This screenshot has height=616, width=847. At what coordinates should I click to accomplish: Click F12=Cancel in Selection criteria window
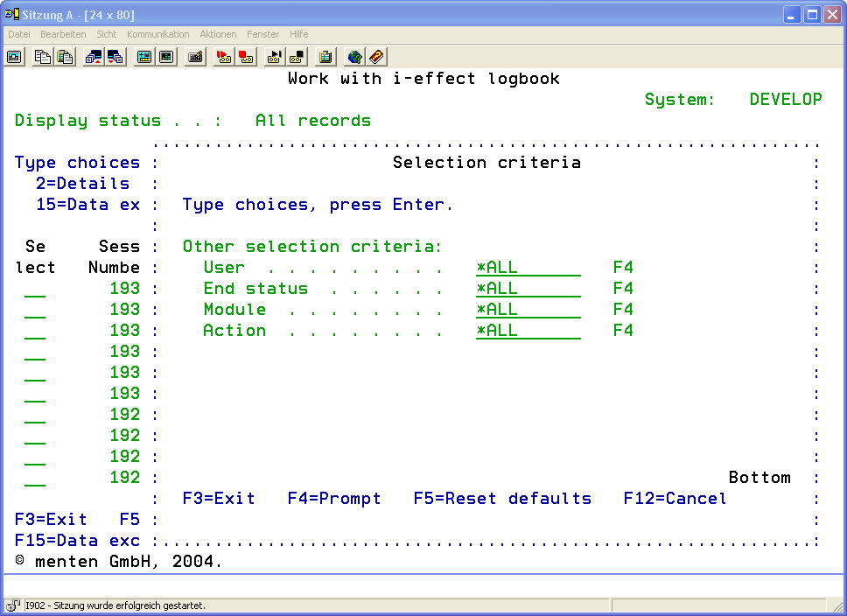tap(675, 499)
